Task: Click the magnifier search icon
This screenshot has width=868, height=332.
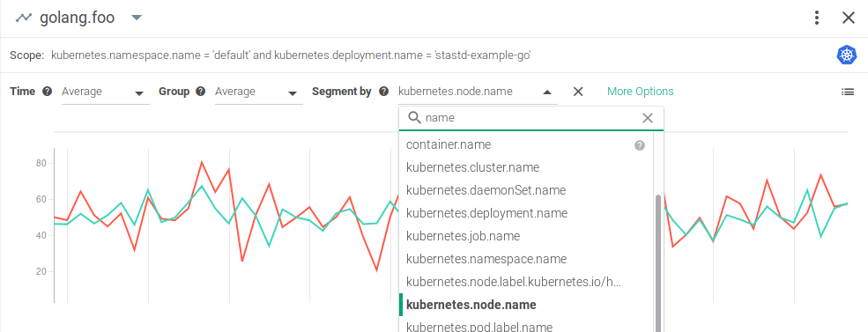Action: (x=414, y=118)
